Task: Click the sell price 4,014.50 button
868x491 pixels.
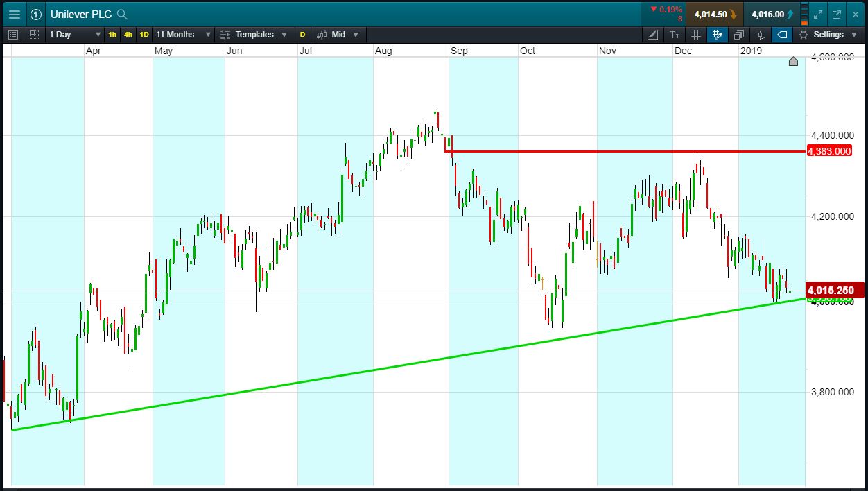Action: (x=714, y=14)
